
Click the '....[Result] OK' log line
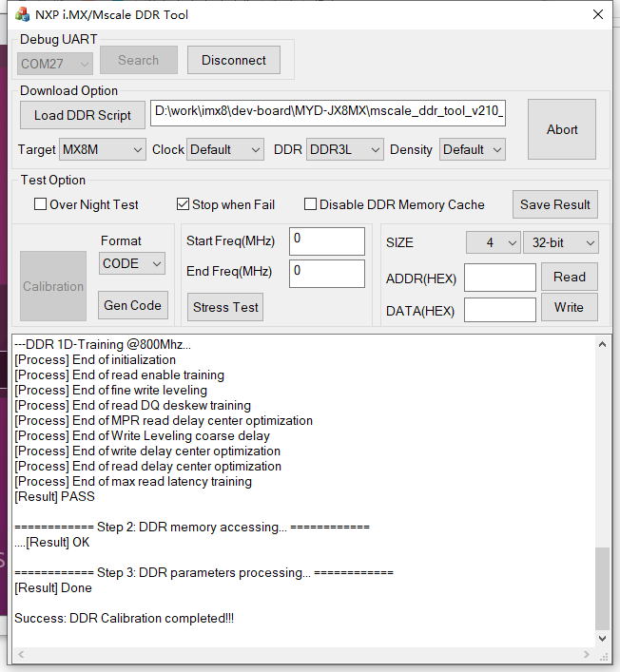point(52,542)
